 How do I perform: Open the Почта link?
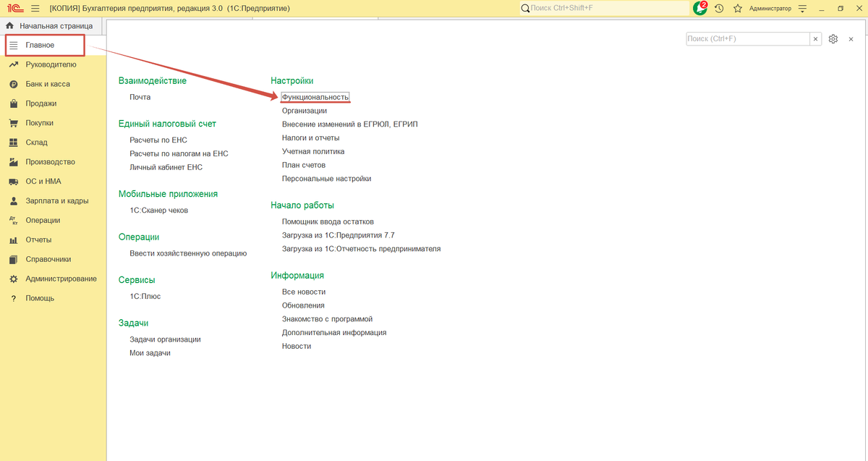(x=140, y=97)
